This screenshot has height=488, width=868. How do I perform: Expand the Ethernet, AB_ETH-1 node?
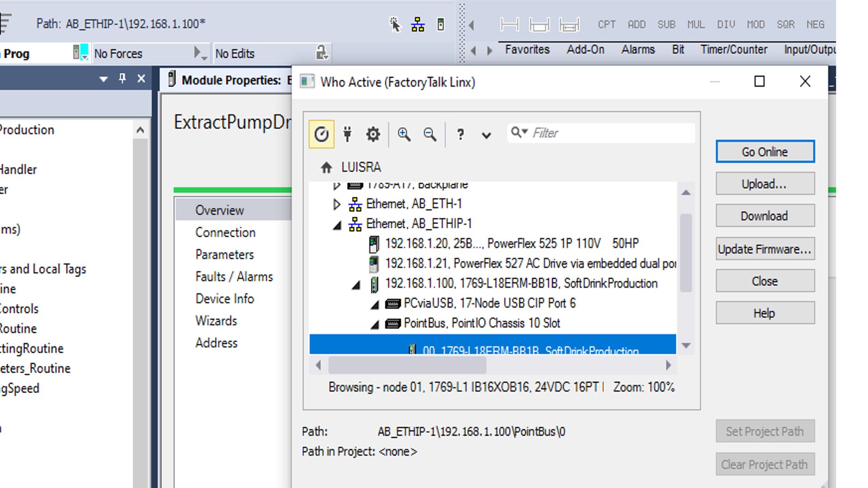tap(336, 204)
